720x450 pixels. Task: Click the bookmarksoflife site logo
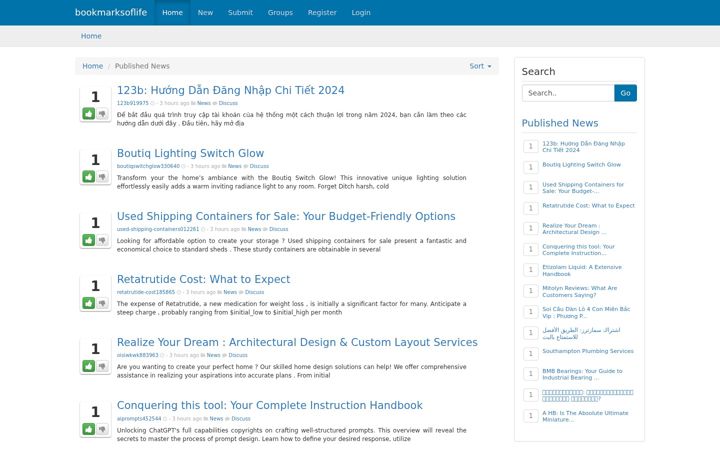pyautogui.click(x=111, y=12)
